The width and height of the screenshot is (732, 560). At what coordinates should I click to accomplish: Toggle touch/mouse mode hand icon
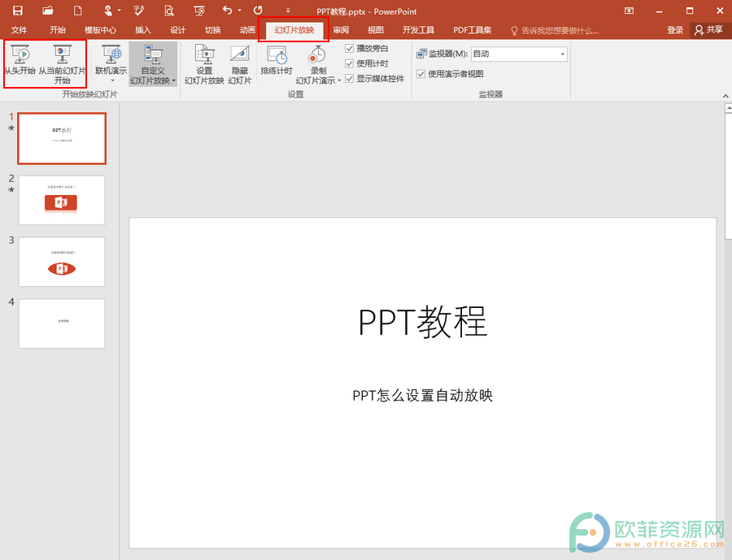108,11
